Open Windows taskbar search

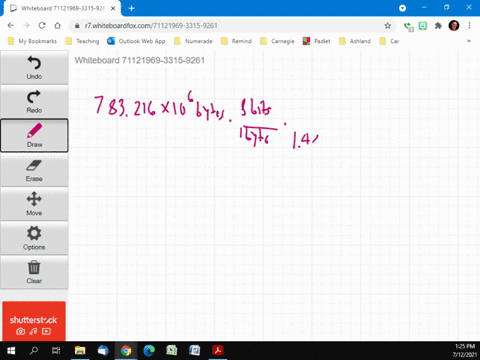(x=34, y=351)
